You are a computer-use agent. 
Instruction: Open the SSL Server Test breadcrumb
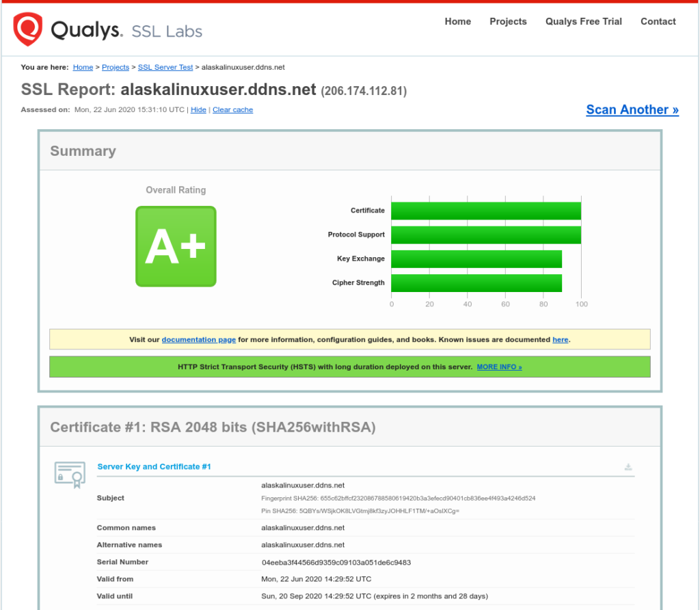pyautogui.click(x=165, y=67)
